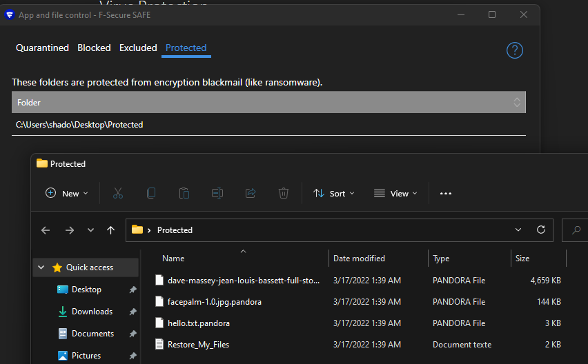Click the 4,659 KB size cell
Image resolution: width=588 pixels, height=364 pixels.
coord(546,281)
